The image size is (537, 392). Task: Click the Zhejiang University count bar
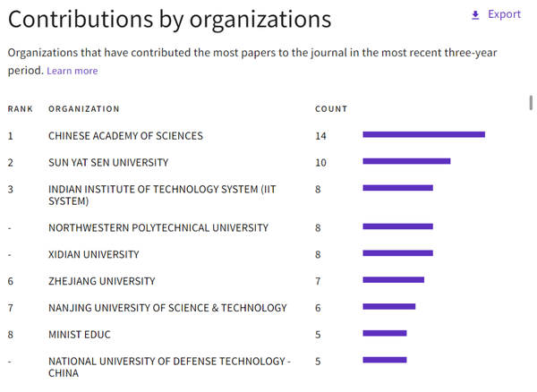click(x=393, y=279)
